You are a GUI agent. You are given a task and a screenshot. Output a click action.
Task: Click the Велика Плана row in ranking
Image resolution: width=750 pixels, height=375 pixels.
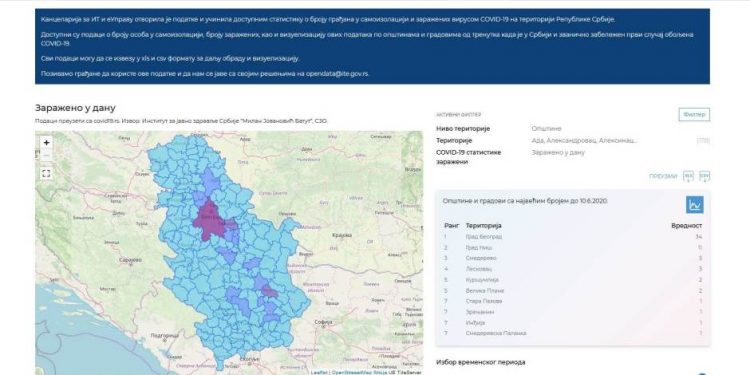pyautogui.click(x=573, y=291)
